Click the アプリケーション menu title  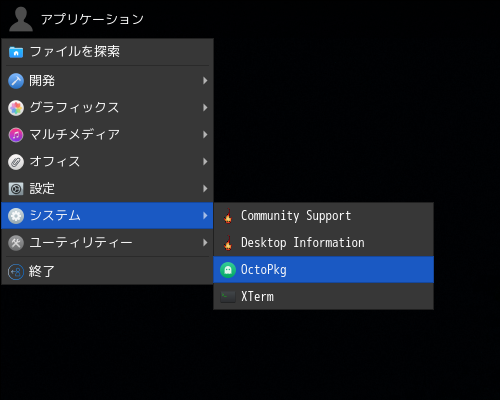(x=92, y=19)
